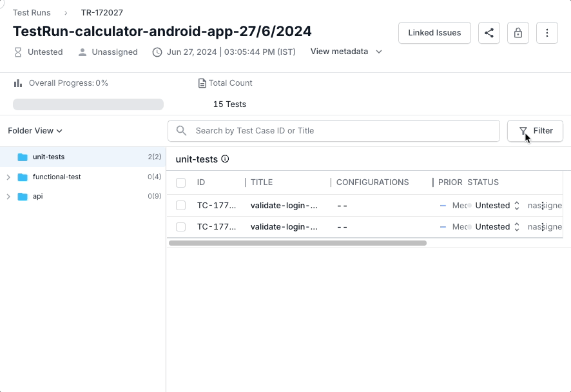
Task: Open status dropdown of second test case
Action: (x=497, y=227)
